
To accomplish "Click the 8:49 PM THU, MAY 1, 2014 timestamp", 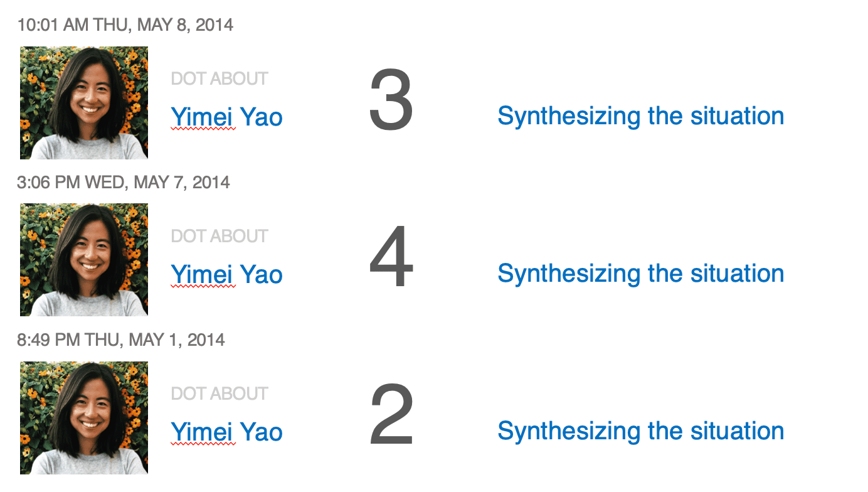I will [x=121, y=340].
